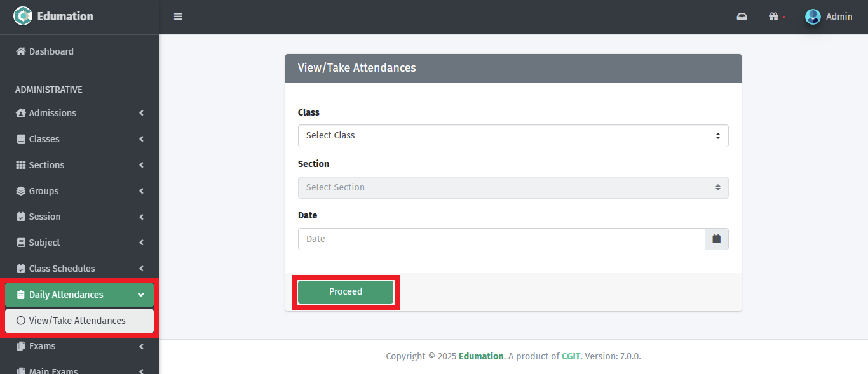Click the Edumation footer link

point(481,356)
